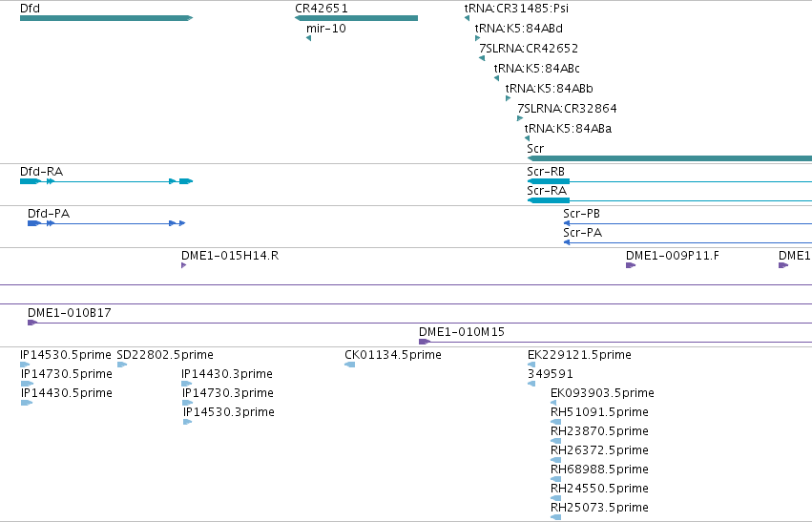Select IP14530.5prime EST glyph

[25, 365]
